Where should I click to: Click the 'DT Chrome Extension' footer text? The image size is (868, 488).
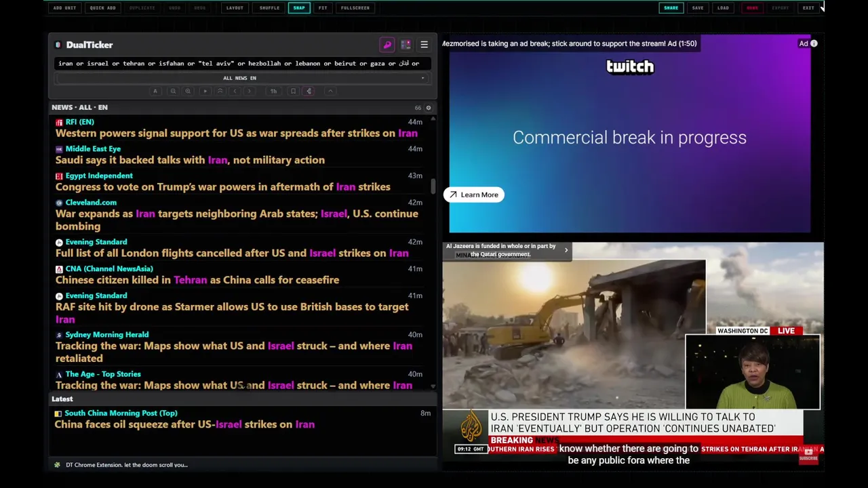click(127, 465)
